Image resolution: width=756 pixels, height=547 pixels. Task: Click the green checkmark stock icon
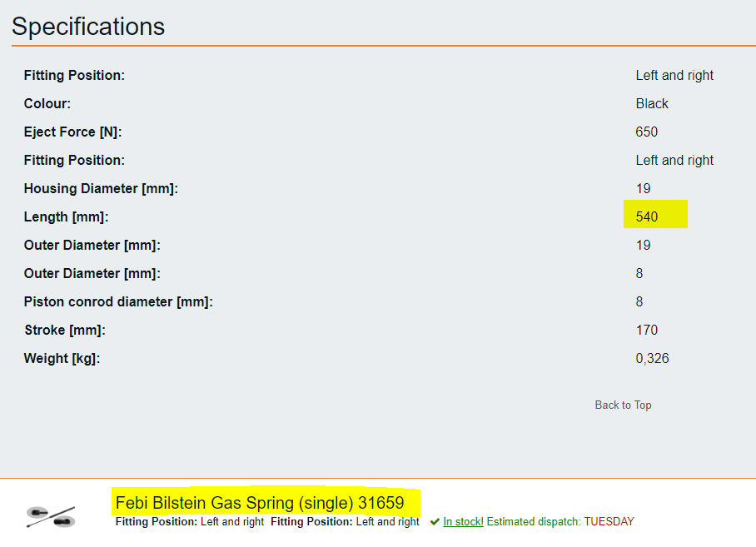tap(435, 521)
